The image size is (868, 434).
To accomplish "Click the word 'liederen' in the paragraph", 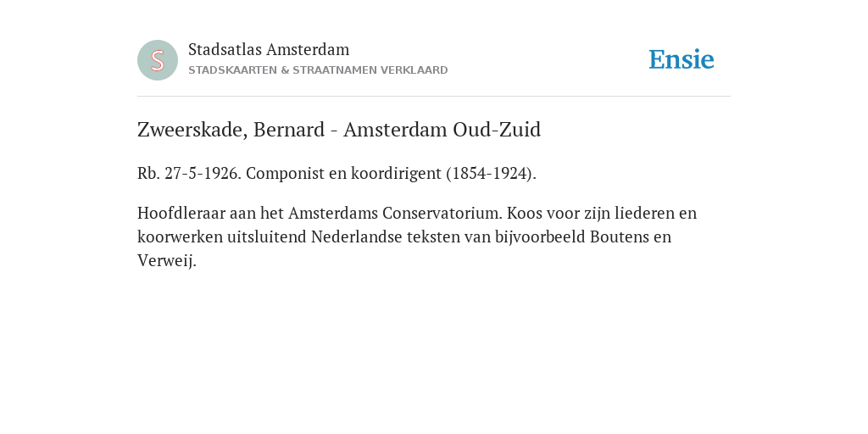I will 644,213.
